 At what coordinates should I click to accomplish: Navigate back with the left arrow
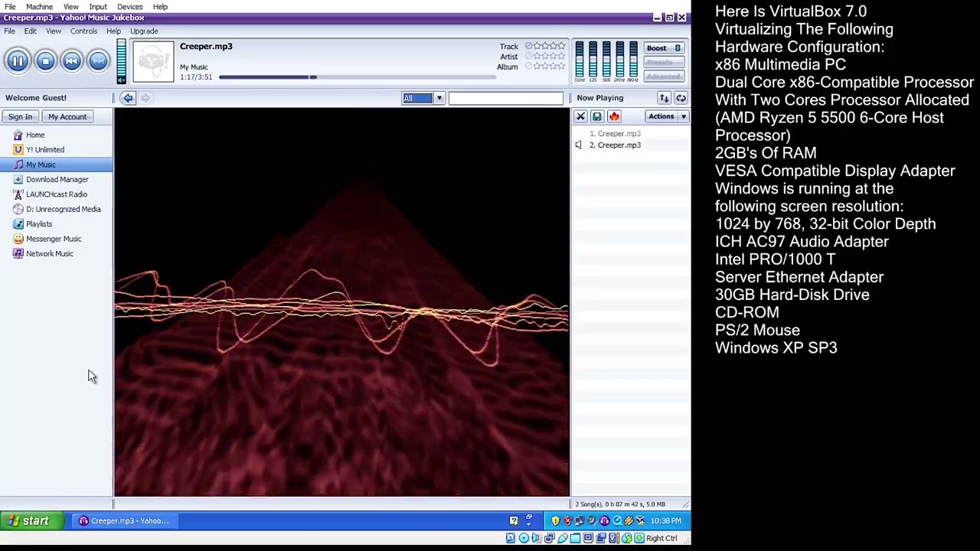pos(127,98)
